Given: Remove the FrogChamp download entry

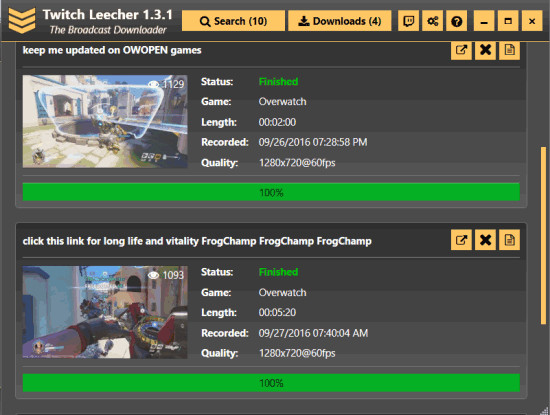Looking at the screenshot, I should (x=485, y=240).
